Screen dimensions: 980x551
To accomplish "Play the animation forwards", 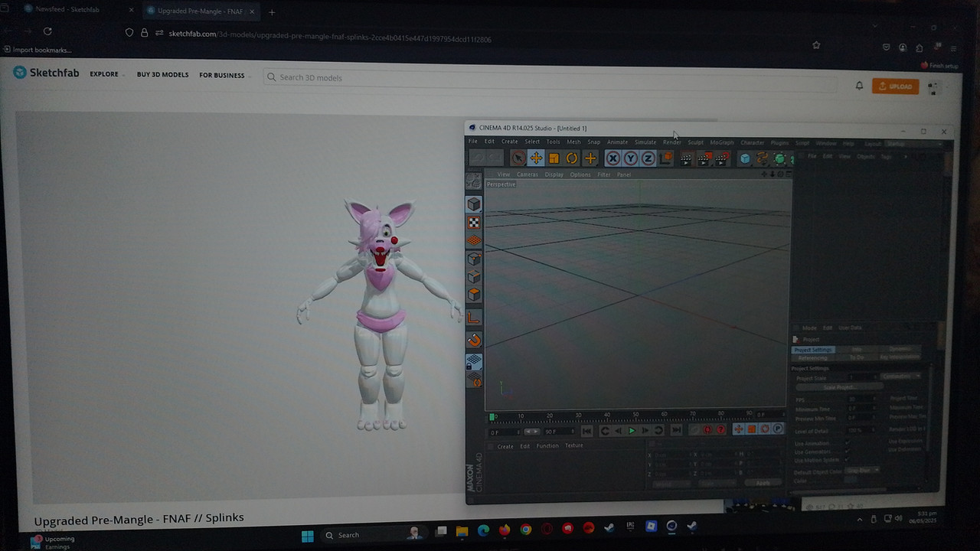I will (632, 431).
